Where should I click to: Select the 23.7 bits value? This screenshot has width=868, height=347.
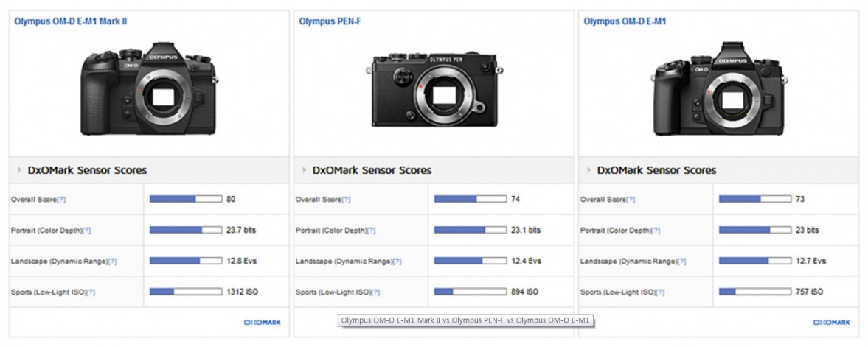241,230
